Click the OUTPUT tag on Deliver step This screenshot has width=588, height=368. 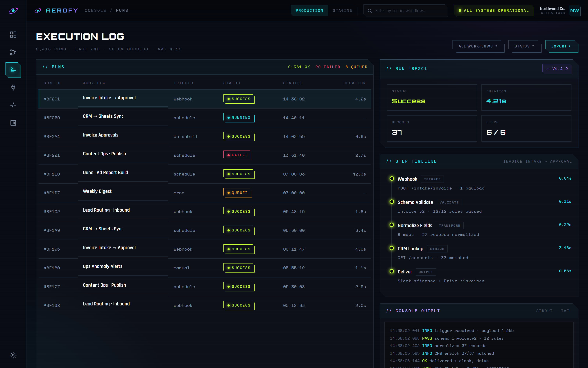tap(426, 272)
